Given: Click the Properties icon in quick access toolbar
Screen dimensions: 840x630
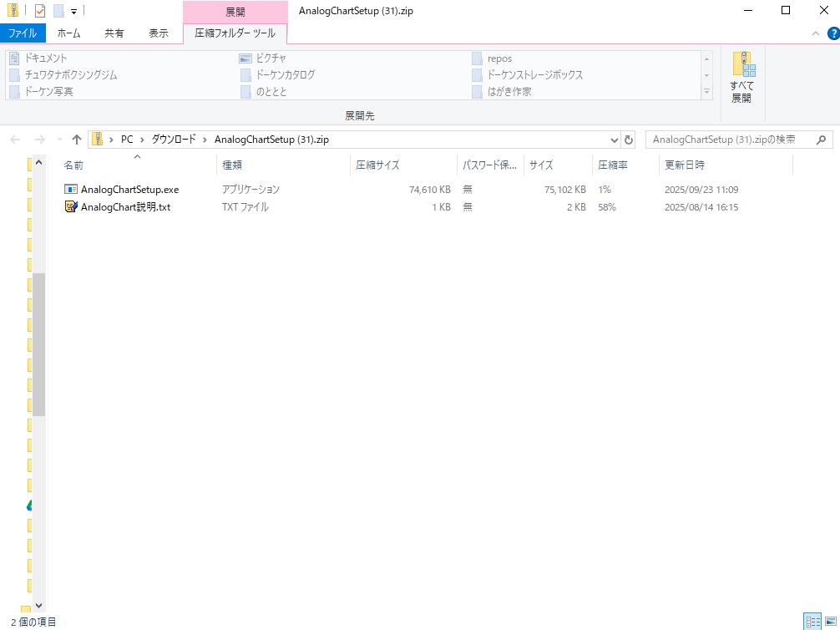Looking at the screenshot, I should [40, 11].
